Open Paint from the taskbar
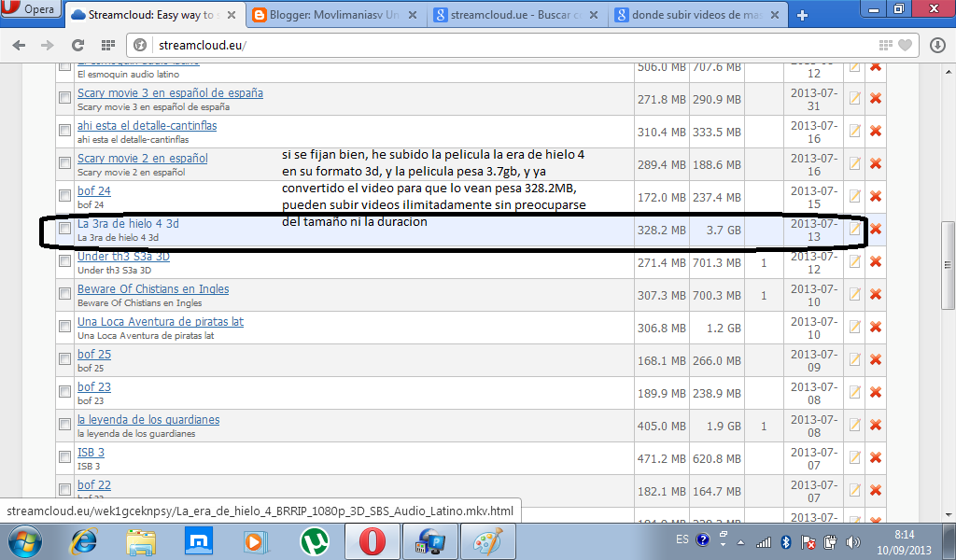The image size is (956, 560). [488, 541]
